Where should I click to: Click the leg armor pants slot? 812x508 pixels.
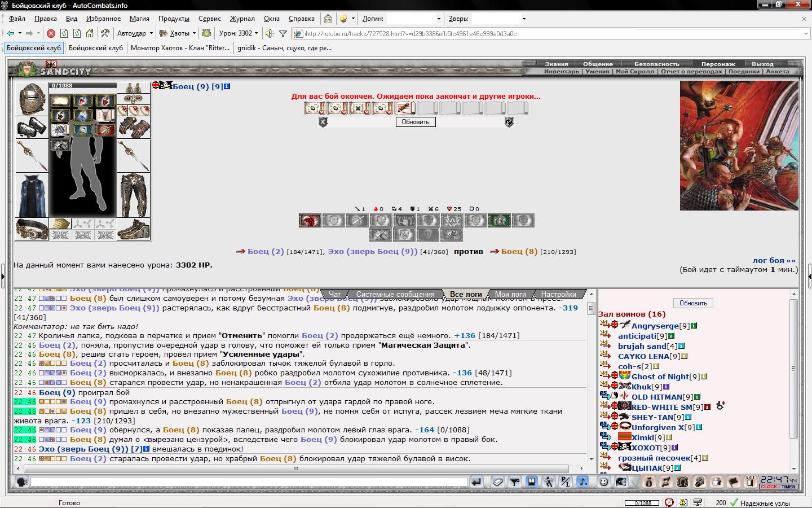[x=134, y=195]
